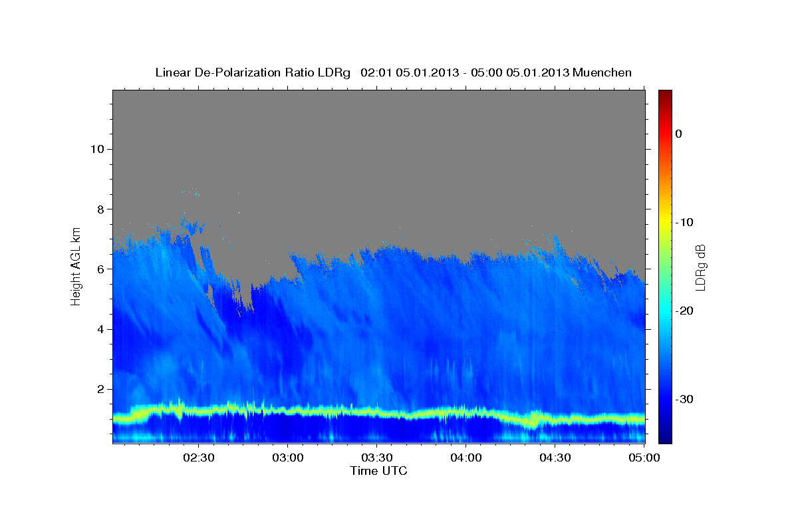Click the colorbar value '0'
Screen dimensions: 798x532
coord(679,134)
